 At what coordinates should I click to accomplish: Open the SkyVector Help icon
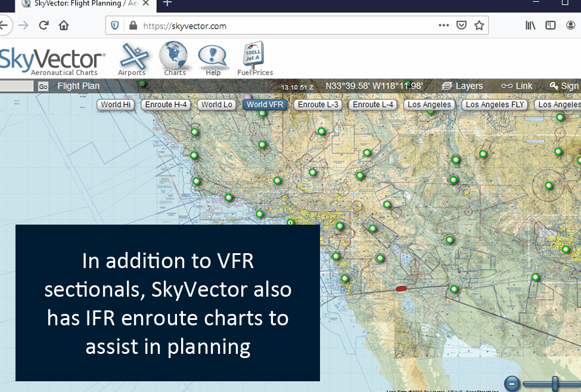[x=212, y=60]
